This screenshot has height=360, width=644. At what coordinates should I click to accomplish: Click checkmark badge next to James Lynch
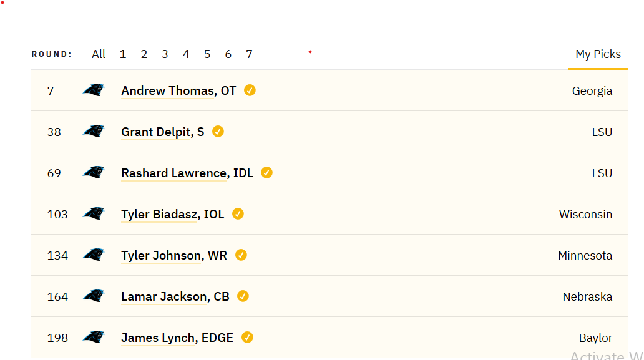[x=247, y=338]
